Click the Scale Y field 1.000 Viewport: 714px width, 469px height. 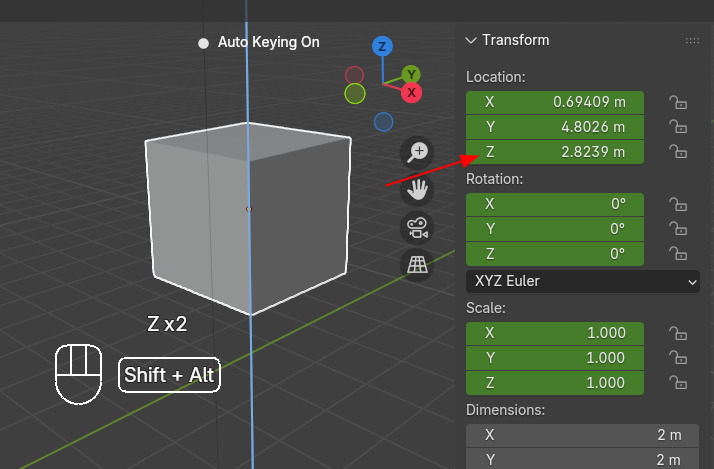pos(555,358)
